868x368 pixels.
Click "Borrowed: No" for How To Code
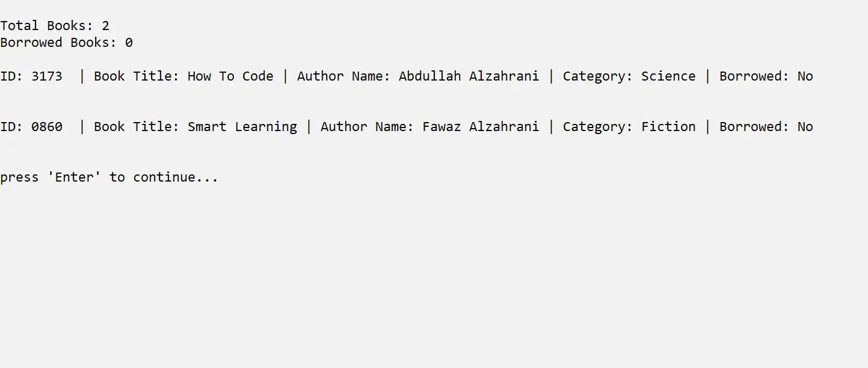click(x=766, y=76)
